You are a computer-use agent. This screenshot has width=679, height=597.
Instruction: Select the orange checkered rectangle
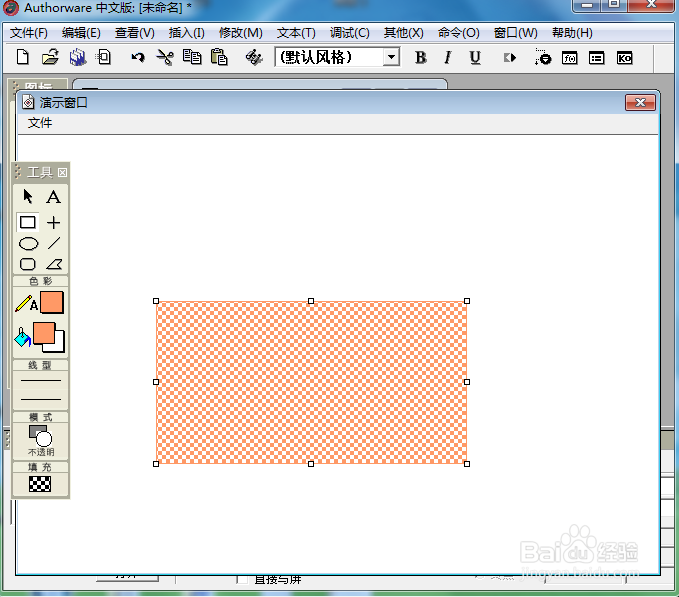[x=311, y=382]
